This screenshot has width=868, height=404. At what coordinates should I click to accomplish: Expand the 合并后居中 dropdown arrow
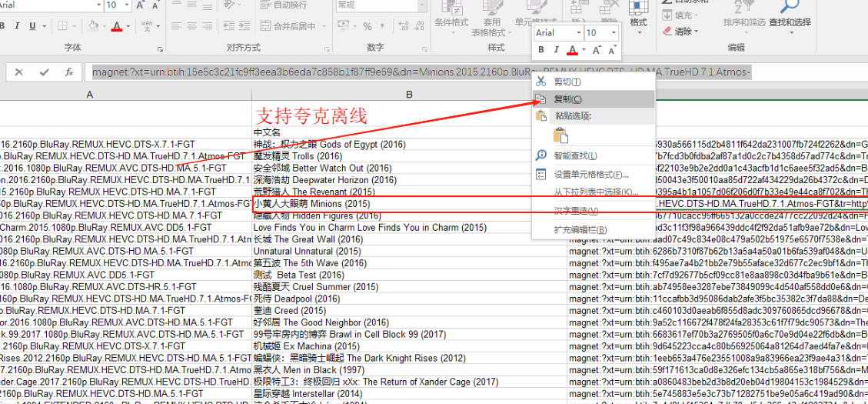324,26
